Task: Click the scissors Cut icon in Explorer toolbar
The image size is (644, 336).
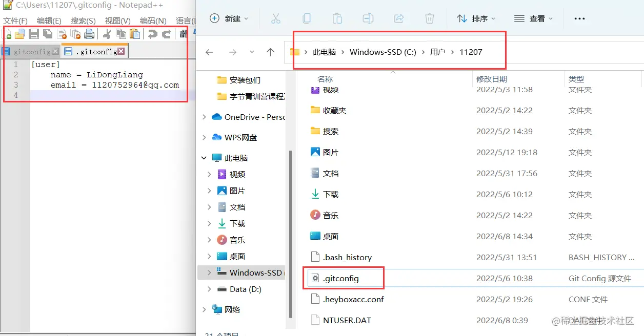Action: pyautogui.click(x=276, y=18)
